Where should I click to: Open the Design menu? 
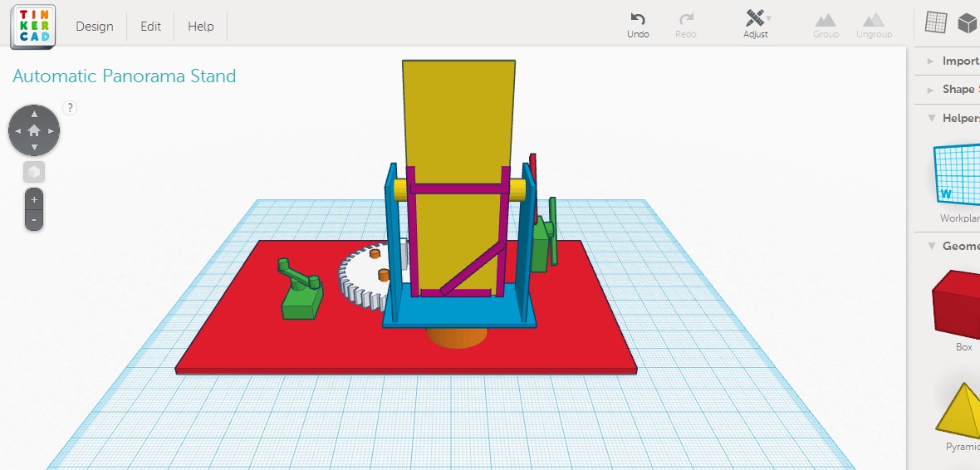[95, 27]
